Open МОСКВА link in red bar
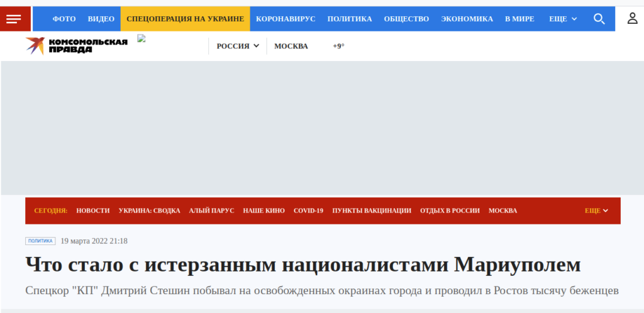The image size is (644, 313). (502, 211)
